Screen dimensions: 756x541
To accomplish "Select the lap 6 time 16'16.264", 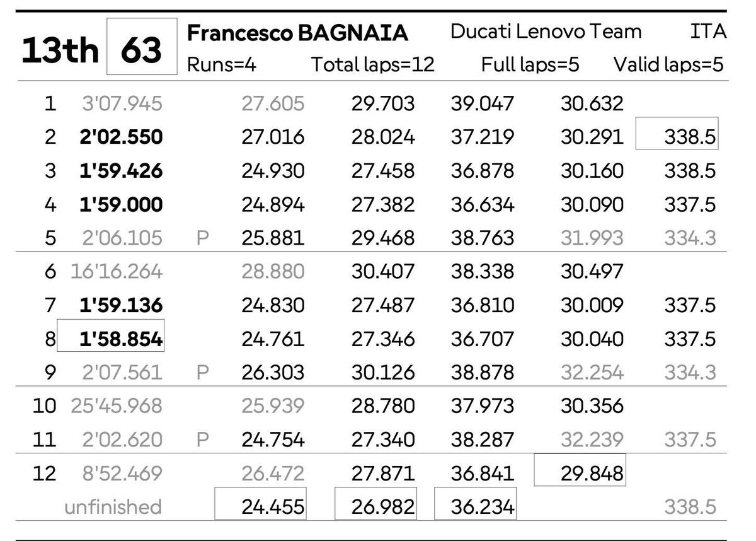I will click(116, 272).
